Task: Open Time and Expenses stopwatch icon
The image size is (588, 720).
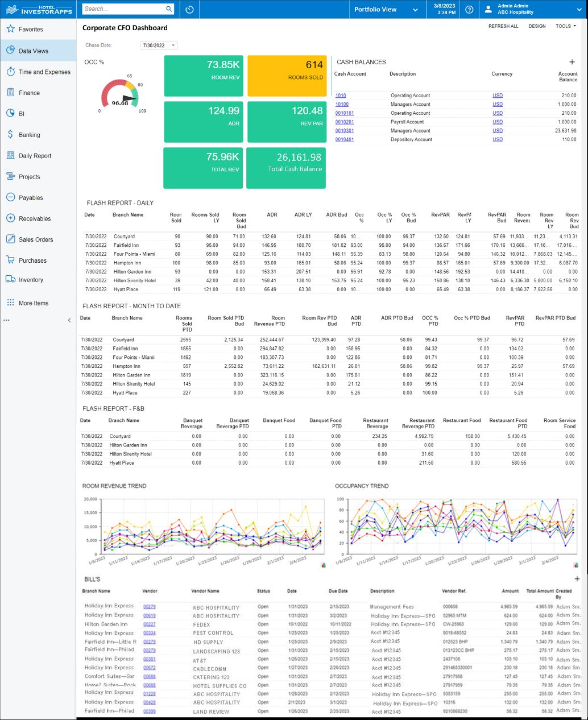Action: [x=10, y=72]
